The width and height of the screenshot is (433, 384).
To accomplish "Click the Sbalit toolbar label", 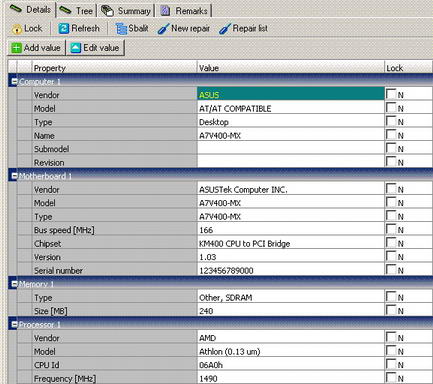I will pyautogui.click(x=138, y=28).
